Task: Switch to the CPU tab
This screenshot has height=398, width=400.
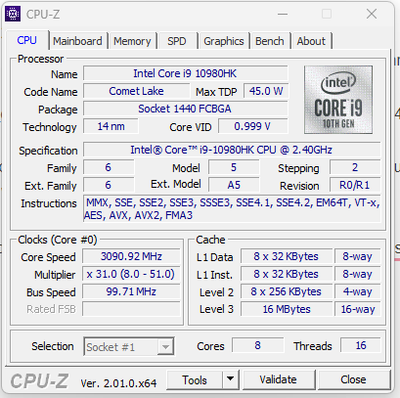Action: [x=27, y=41]
